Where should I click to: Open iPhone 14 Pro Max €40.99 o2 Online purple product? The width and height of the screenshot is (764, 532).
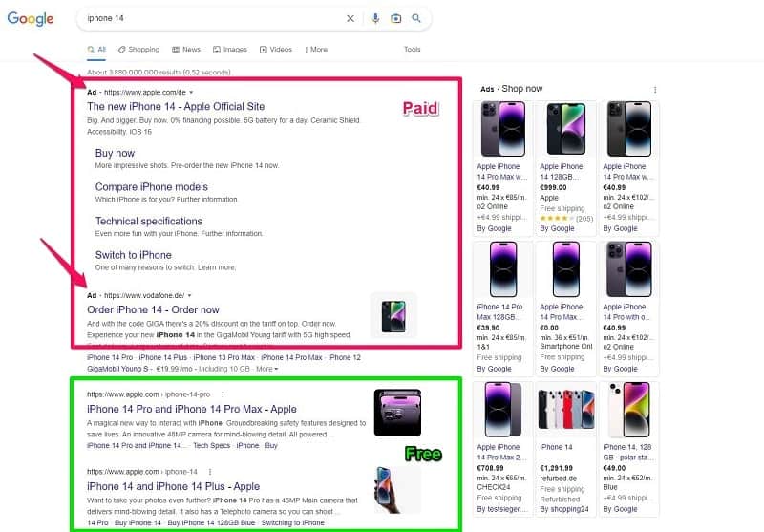click(x=502, y=168)
